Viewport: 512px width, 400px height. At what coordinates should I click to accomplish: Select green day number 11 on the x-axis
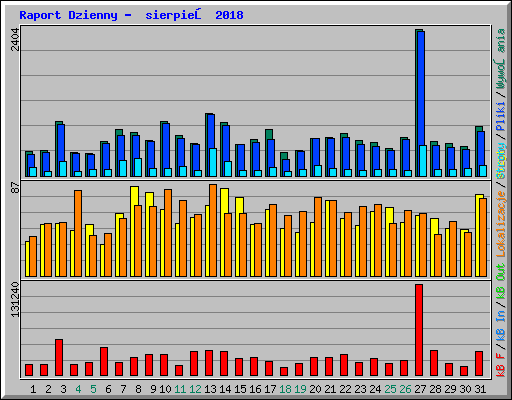(x=180, y=389)
